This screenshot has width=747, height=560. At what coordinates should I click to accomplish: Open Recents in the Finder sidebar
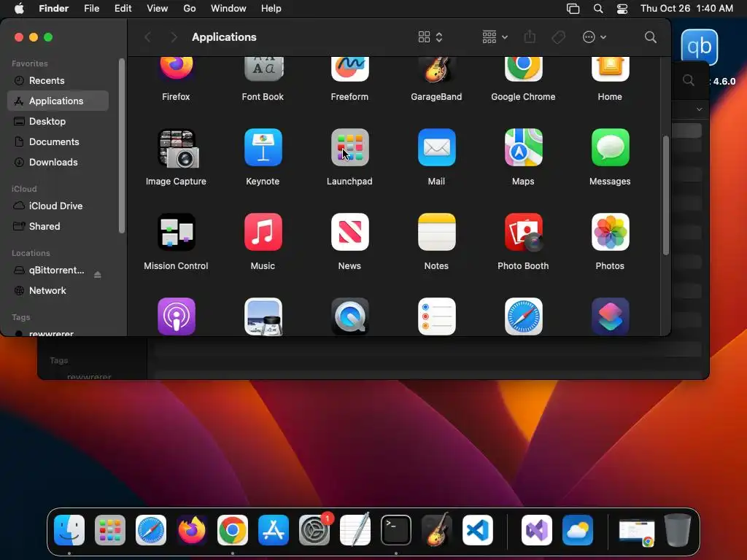click(58, 80)
